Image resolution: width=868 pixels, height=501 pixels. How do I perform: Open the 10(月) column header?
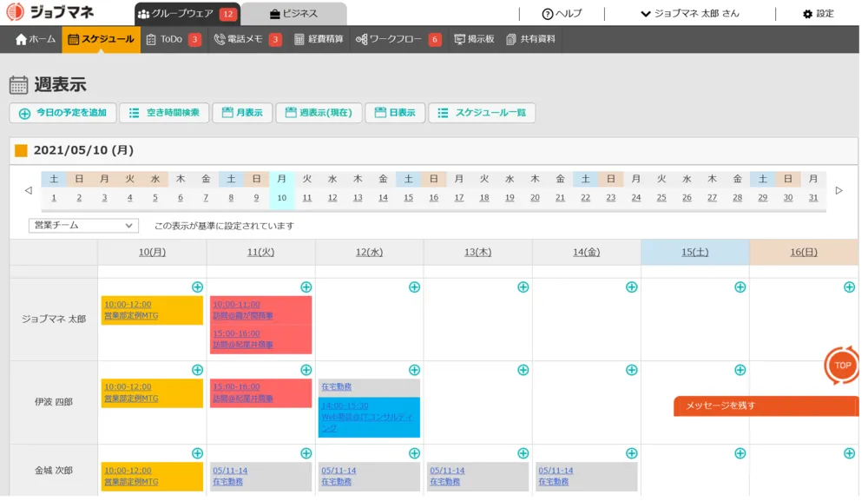point(152,253)
